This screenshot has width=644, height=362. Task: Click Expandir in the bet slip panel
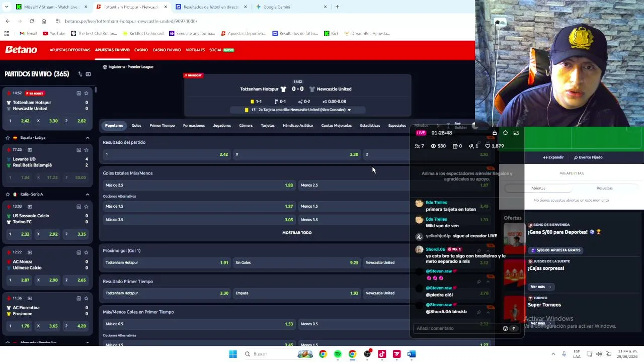click(553, 157)
